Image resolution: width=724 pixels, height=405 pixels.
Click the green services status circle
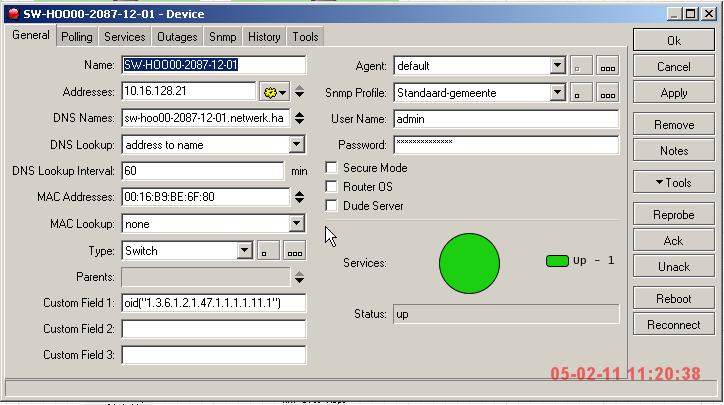tap(469, 263)
